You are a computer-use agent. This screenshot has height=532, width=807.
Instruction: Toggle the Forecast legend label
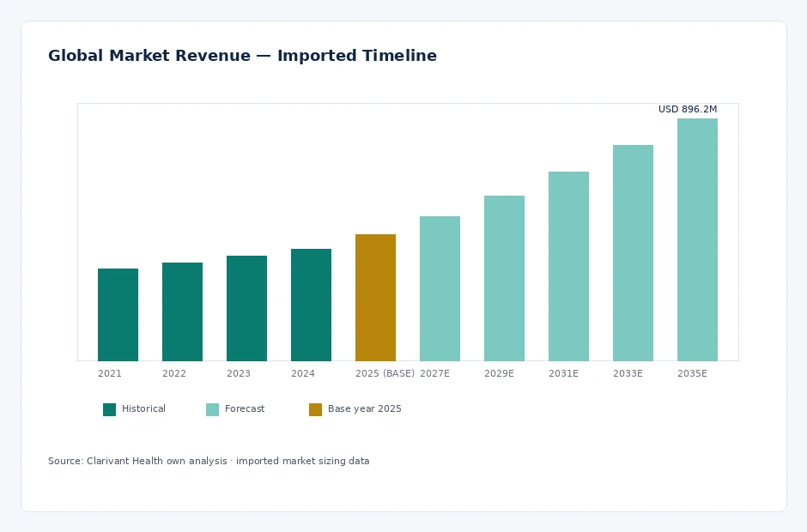point(245,408)
